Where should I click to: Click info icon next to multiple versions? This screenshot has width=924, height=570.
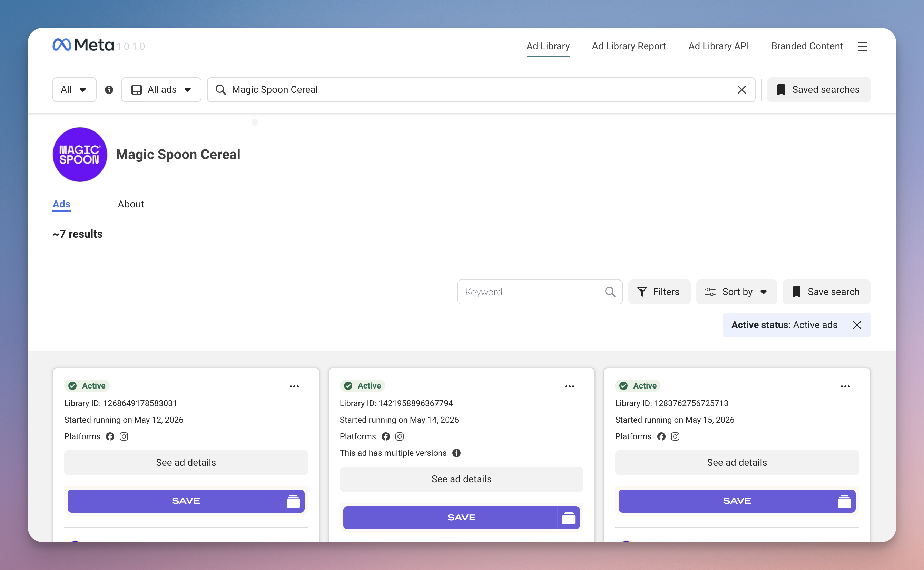pyautogui.click(x=456, y=453)
